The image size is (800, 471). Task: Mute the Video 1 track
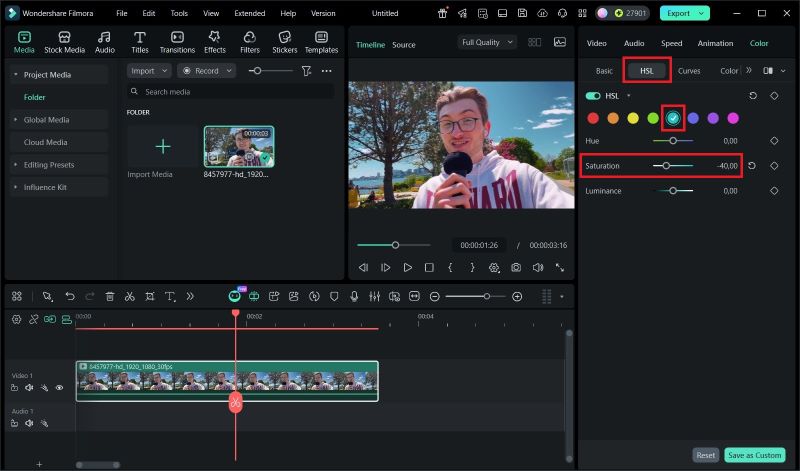(x=29, y=388)
